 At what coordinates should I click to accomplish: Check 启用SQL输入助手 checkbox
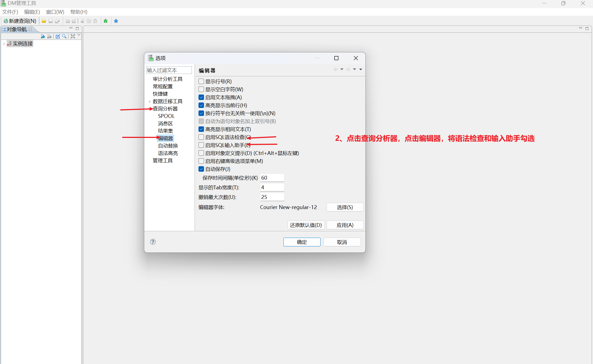pos(201,145)
